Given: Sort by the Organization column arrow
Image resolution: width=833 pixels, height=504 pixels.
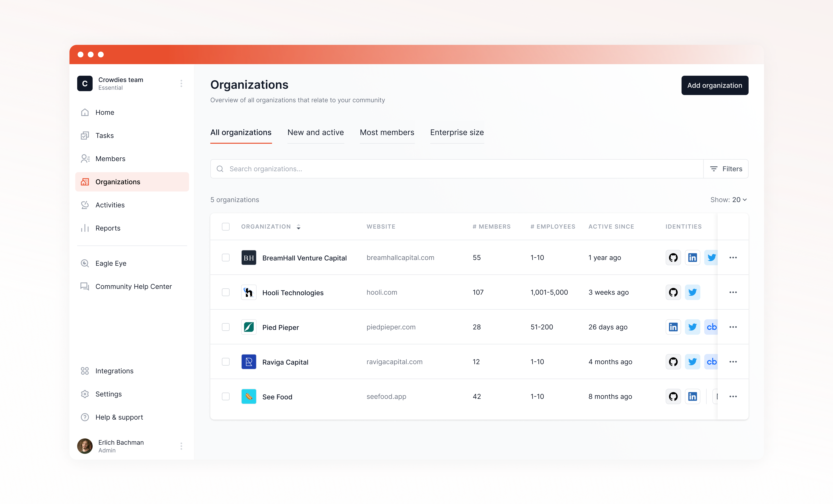Looking at the screenshot, I should [299, 227].
